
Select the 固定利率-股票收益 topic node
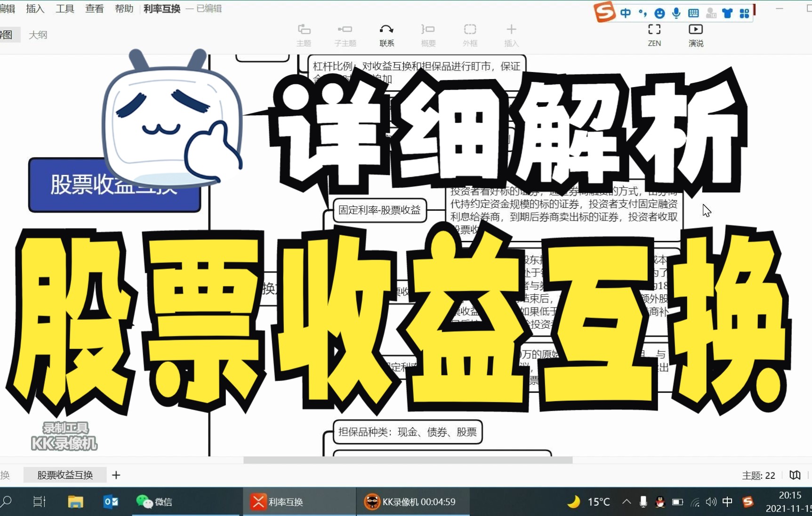pos(379,210)
